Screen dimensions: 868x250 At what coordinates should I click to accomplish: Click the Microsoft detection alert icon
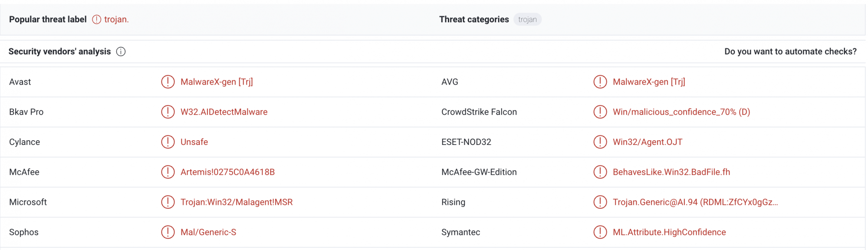point(168,202)
